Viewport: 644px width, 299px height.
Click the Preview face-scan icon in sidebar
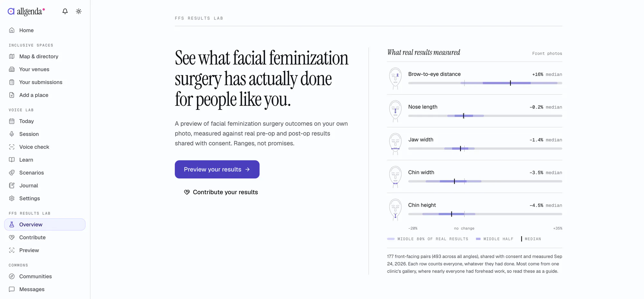pos(12,250)
